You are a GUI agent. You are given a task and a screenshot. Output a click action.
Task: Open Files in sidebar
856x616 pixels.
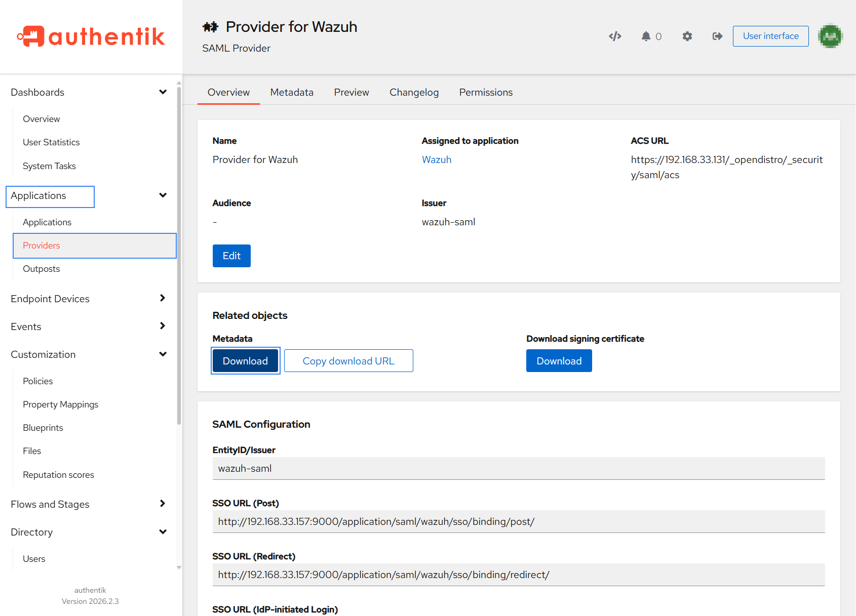point(32,451)
